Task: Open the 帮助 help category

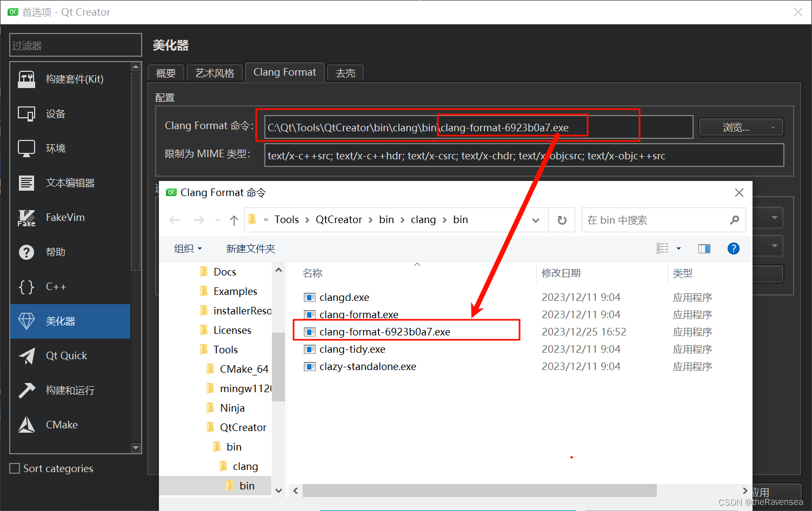Action: click(70, 252)
